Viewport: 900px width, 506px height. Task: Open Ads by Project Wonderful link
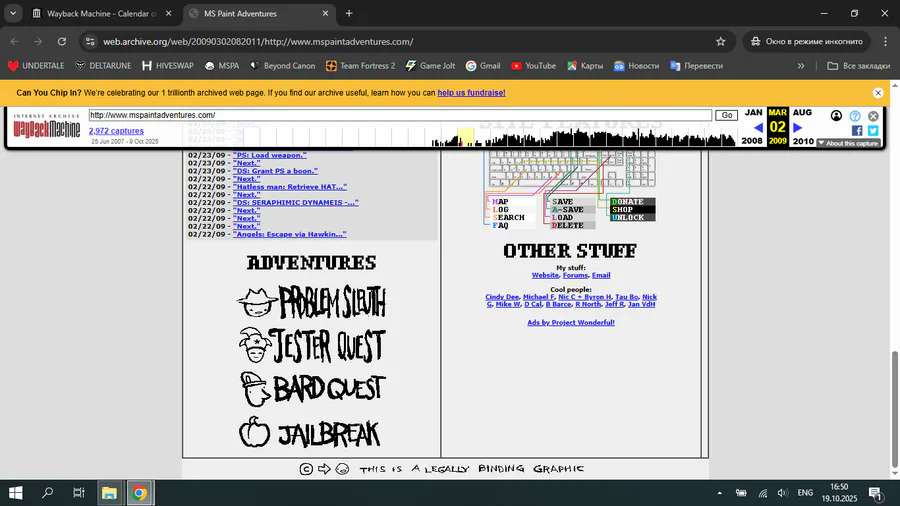[x=571, y=322]
